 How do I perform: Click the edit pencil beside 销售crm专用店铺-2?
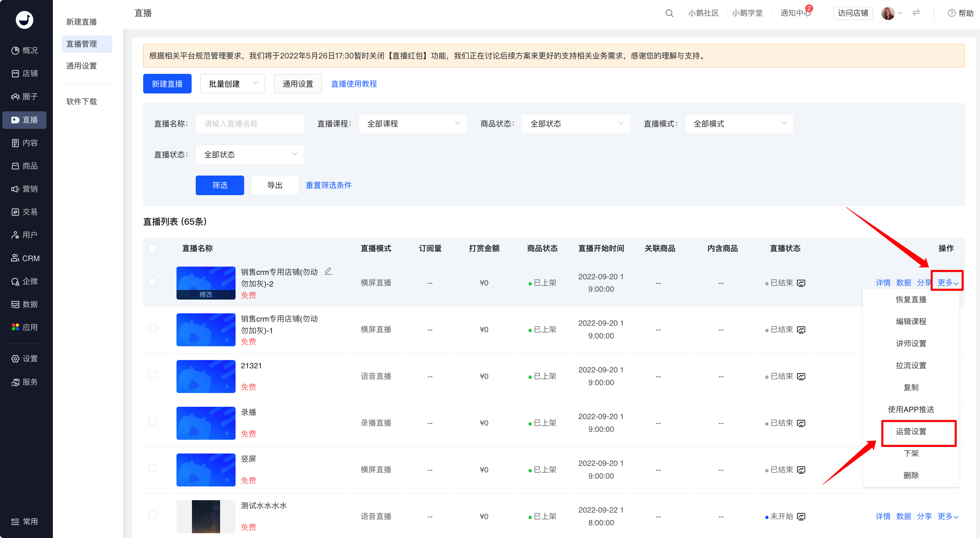pyautogui.click(x=328, y=271)
